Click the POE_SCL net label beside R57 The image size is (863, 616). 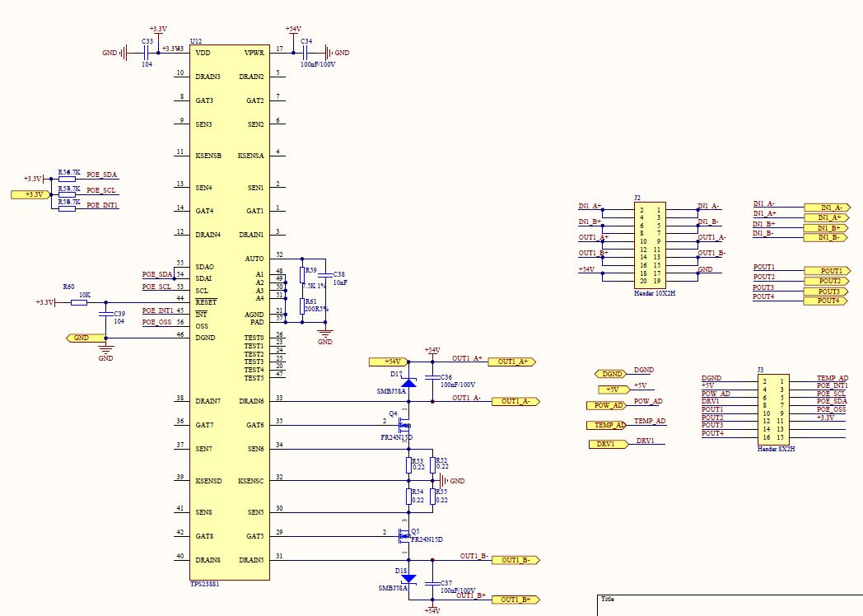coord(101,190)
